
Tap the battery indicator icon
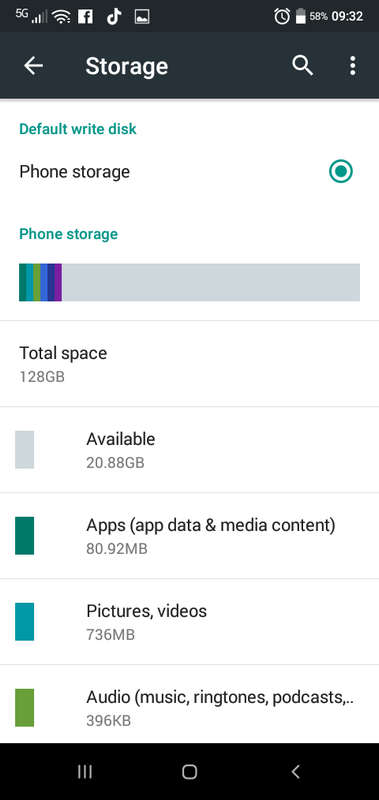[300, 16]
